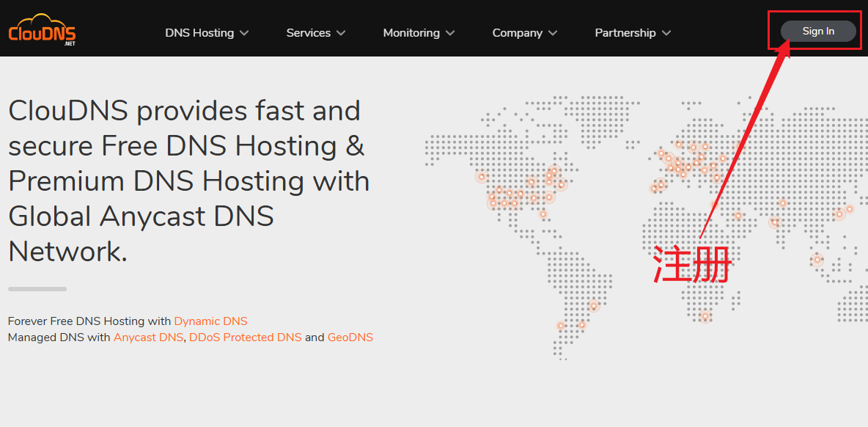Click the red 注册 annotation text
This screenshot has width=868, height=427.
point(691,263)
